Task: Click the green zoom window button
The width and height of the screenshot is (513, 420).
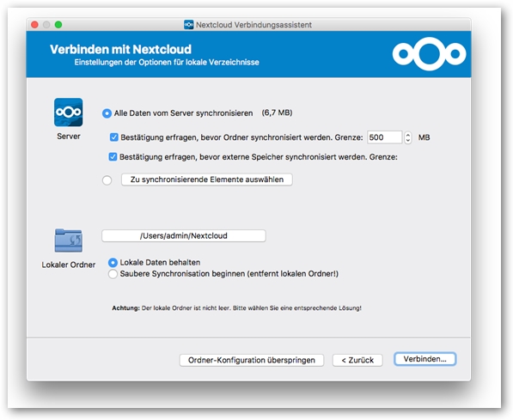Action: tap(58, 25)
